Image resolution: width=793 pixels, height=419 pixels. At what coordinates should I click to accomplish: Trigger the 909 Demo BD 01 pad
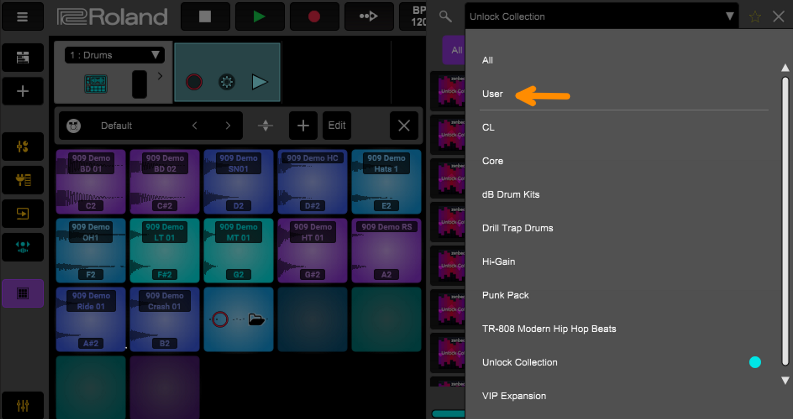click(91, 182)
